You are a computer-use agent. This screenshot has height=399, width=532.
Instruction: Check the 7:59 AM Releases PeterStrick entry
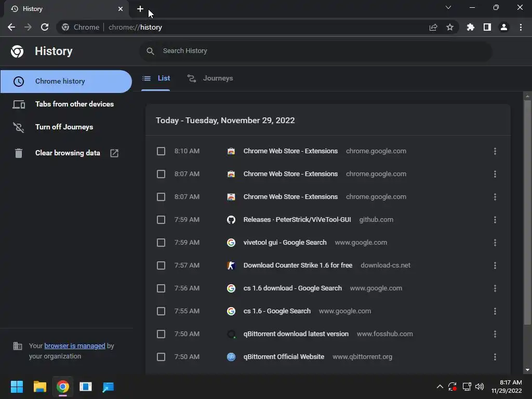(x=161, y=220)
